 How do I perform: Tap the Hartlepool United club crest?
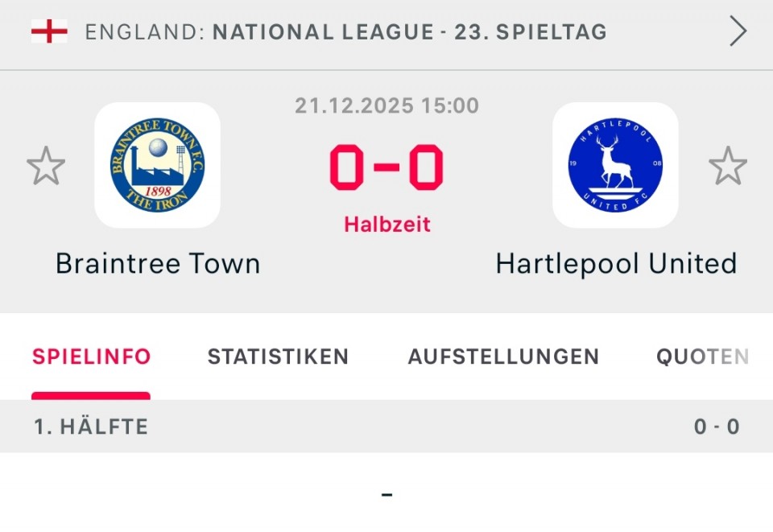tap(615, 165)
